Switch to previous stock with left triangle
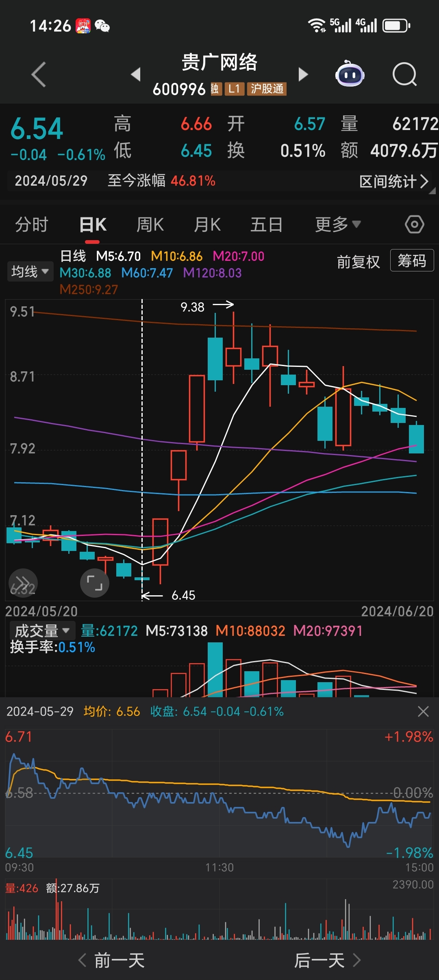 tap(136, 74)
